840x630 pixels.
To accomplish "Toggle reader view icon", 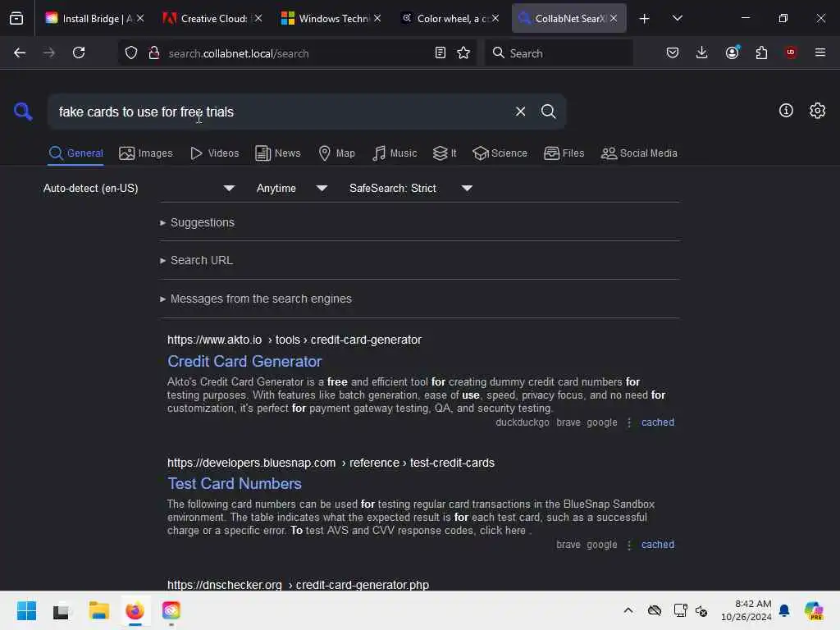I will pos(440,52).
